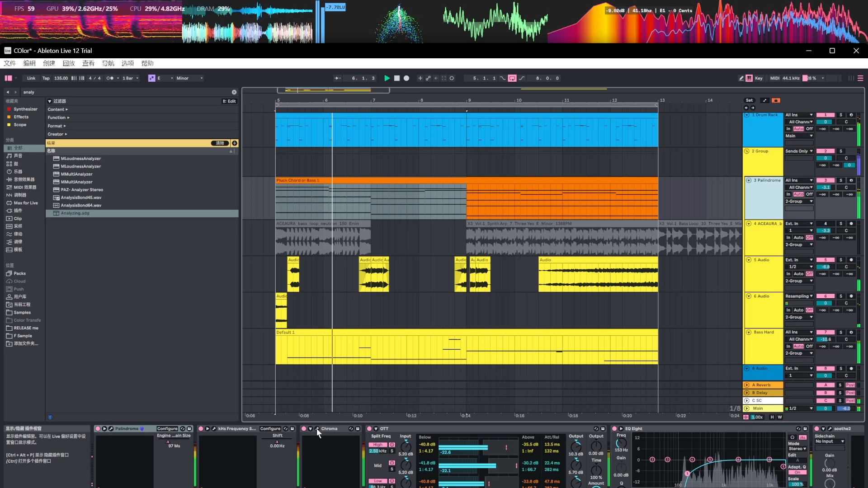Open 6 Audio input Resampling dropdown

click(x=799, y=296)
